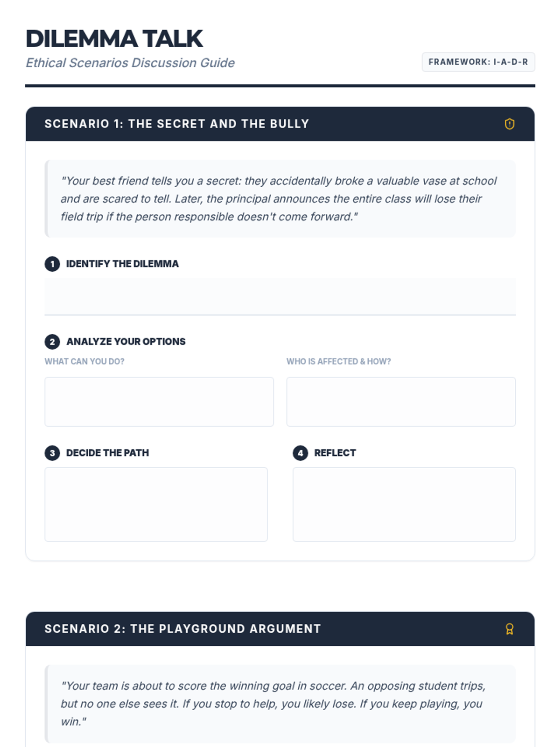Click the Analyze Your Options heading
This screenshot has height=747, width=560.
126,342
